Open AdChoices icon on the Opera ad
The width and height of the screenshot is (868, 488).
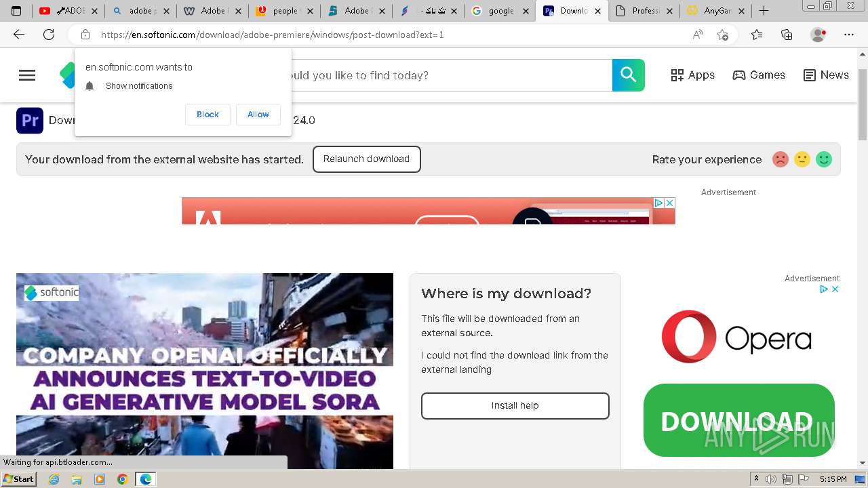pos(824,289)
